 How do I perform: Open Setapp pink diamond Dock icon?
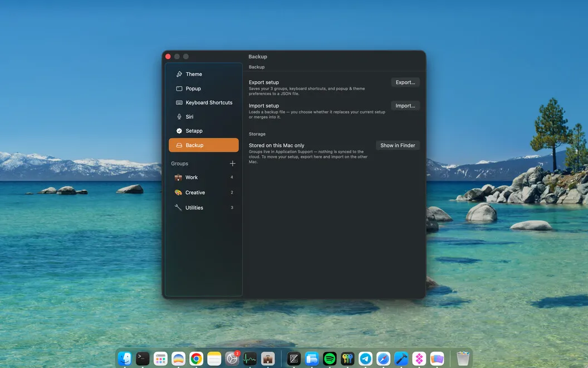point(419,359)
